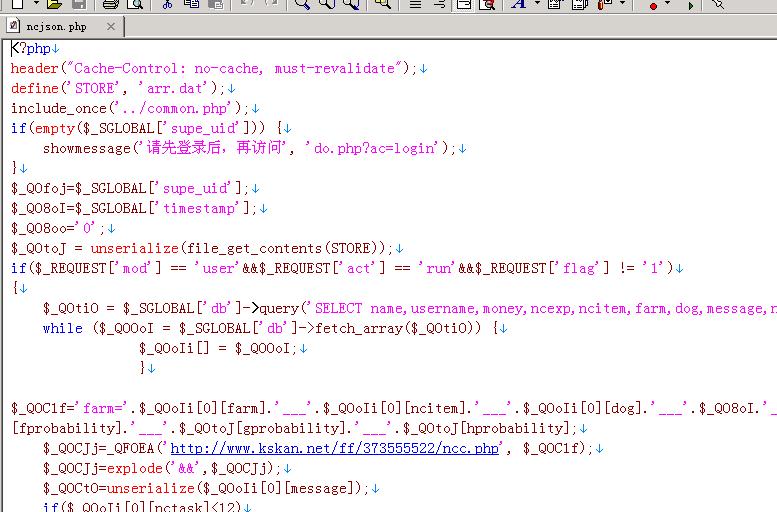The width and height of the screenshot is (777, 512).
Task: Click the 'showmessage' function call
Action: [x=87, y=148]
